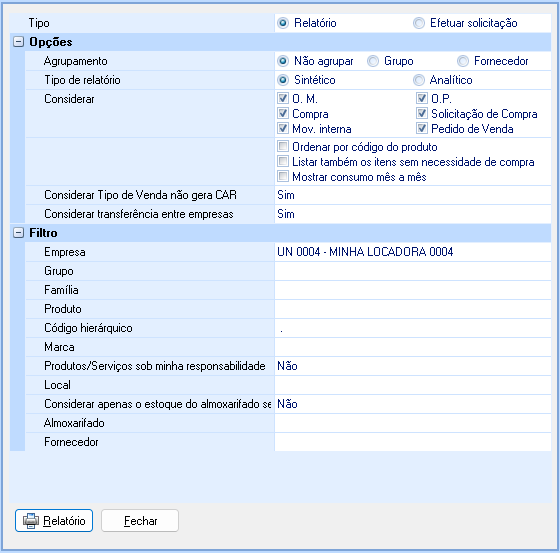Click the Produto filter field
Viewport: 560px width, 553px height.
(x=413, y=309)
